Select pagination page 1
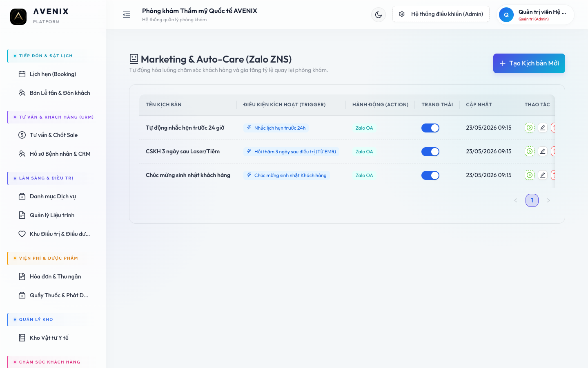 [532, 200]
